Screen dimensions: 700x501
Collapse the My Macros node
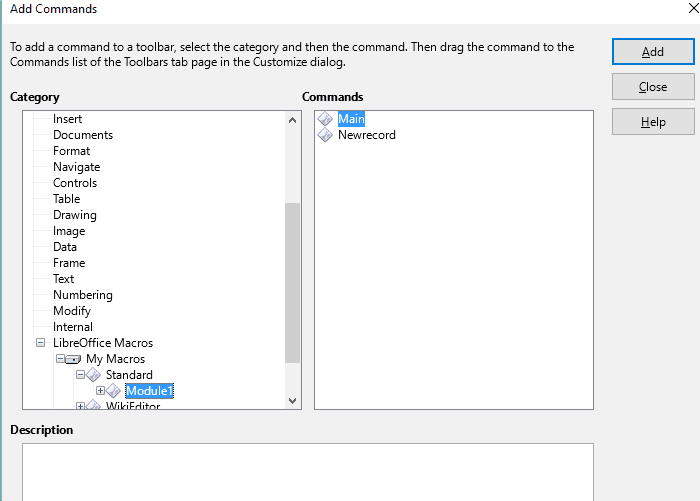(60, 359)
